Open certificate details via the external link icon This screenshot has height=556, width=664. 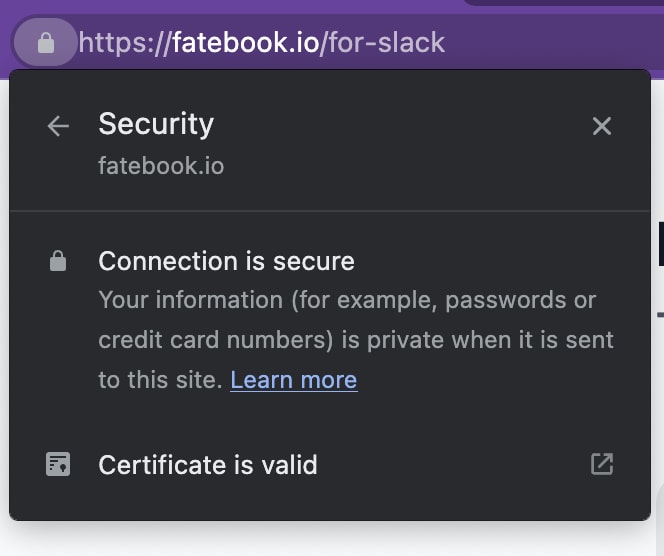pos(601,464)
